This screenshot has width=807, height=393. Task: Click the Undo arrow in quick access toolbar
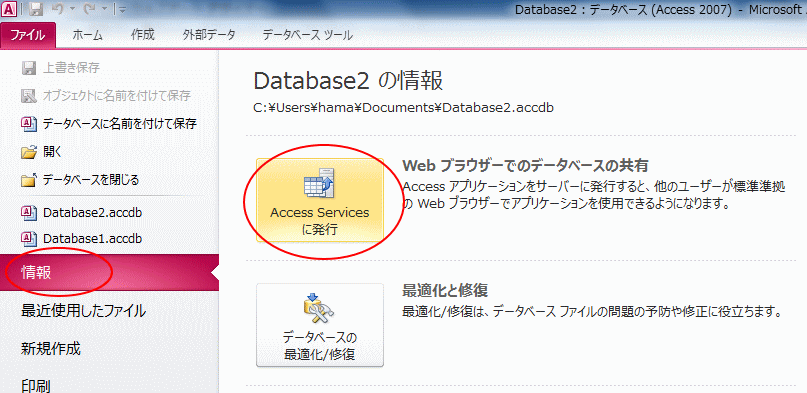(x=58, y=9)
